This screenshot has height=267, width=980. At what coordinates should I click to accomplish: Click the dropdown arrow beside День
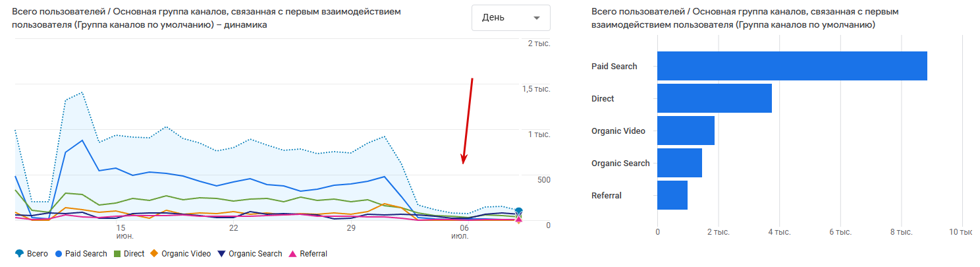536,18
